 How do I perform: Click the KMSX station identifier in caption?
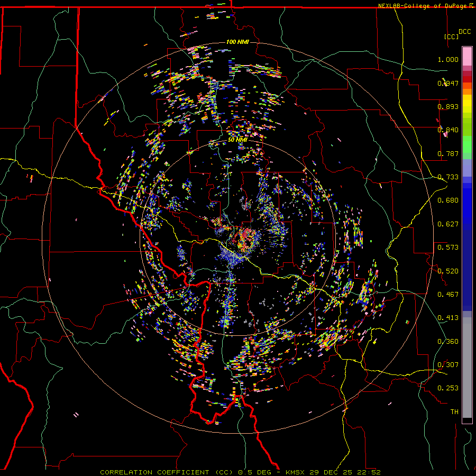click(x=295, y=472)
